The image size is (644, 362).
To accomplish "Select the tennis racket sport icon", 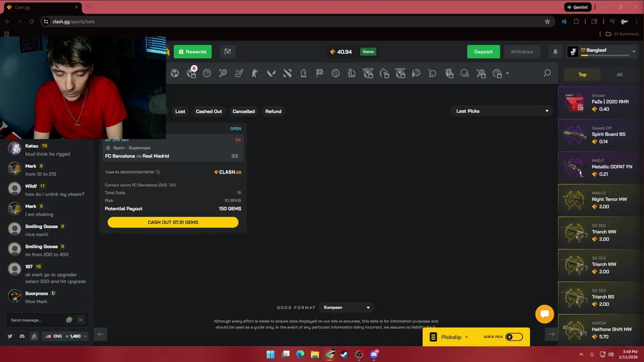I will (223, 73).
